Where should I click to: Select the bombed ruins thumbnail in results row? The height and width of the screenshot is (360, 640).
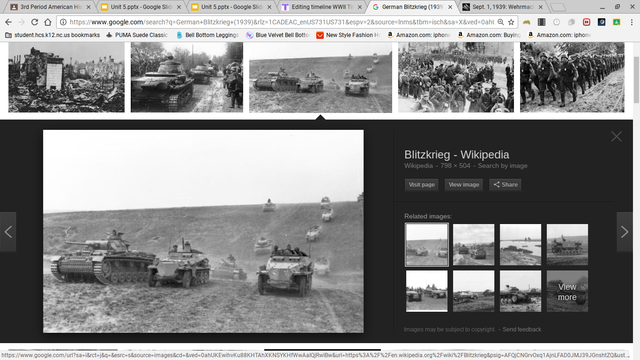67,77
